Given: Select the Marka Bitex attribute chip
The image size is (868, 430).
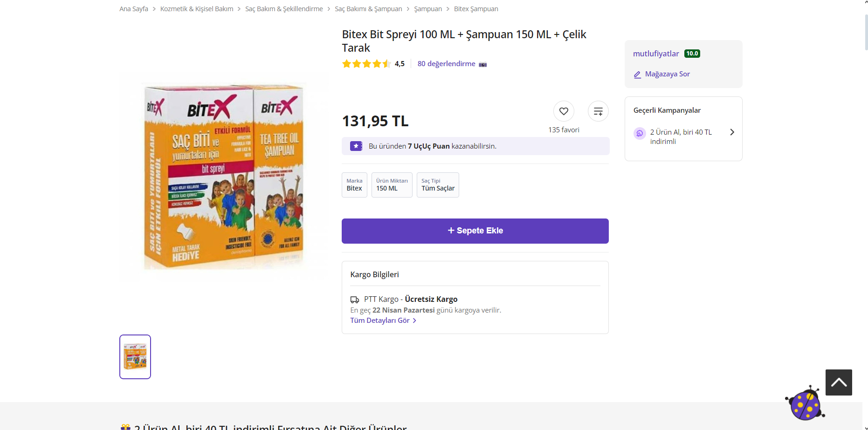Looking at the screenshot, I should click(x=354, y=185).
